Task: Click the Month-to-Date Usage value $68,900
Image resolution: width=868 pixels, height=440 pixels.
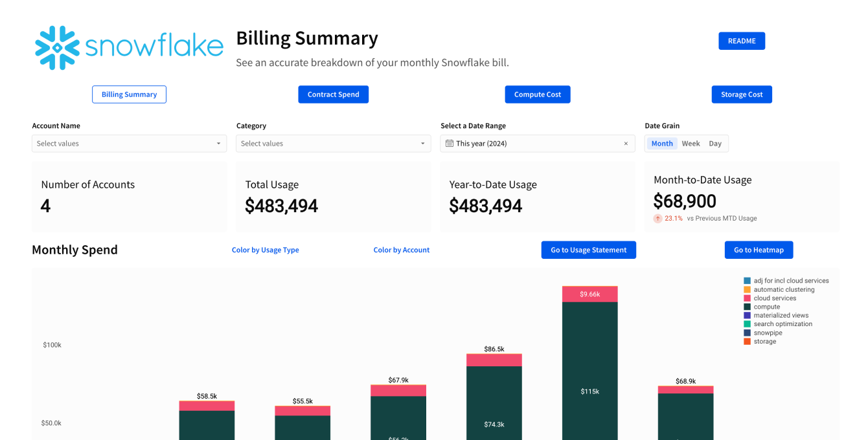Action: [685, 201]
